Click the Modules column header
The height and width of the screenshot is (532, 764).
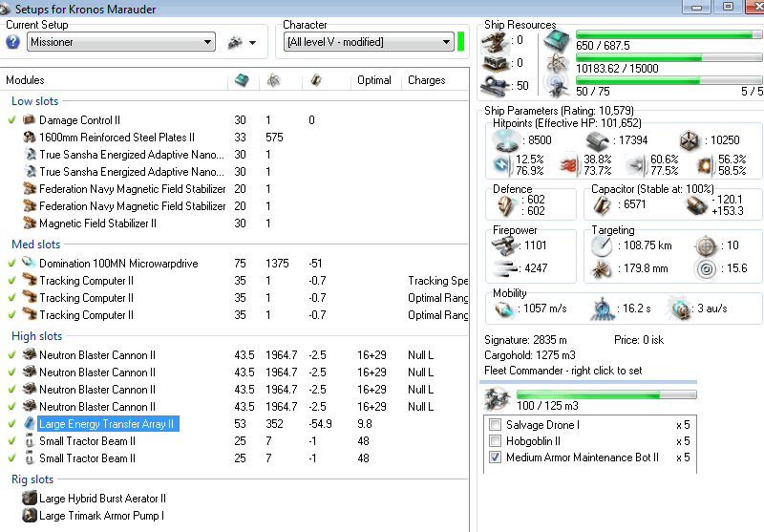26,80
